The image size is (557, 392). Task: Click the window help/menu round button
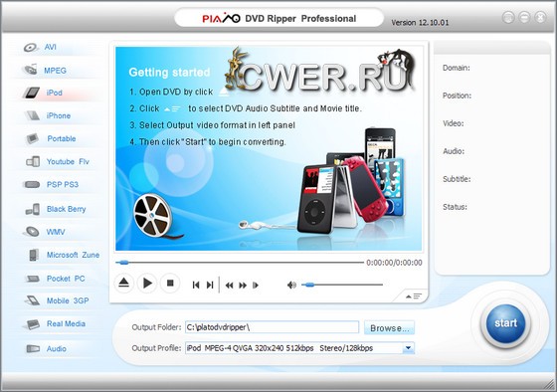coord(508,18)
